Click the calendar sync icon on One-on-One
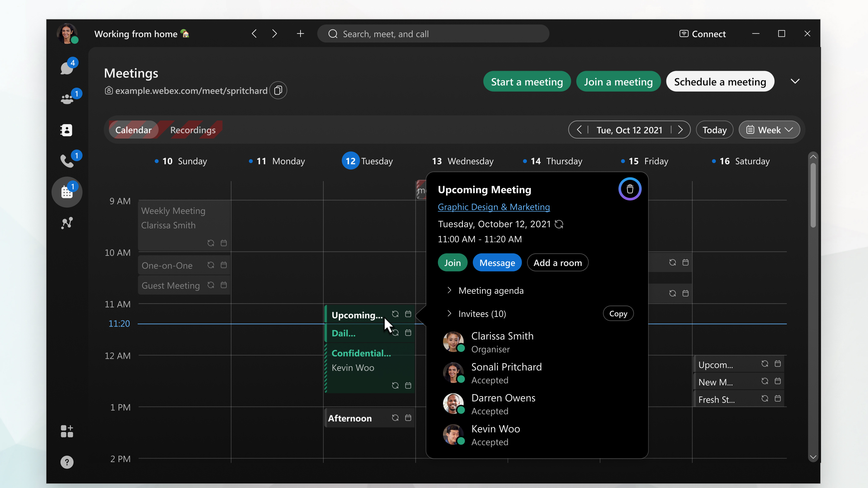The width and height of the screenshot is (868, 488). pos(211,264)
